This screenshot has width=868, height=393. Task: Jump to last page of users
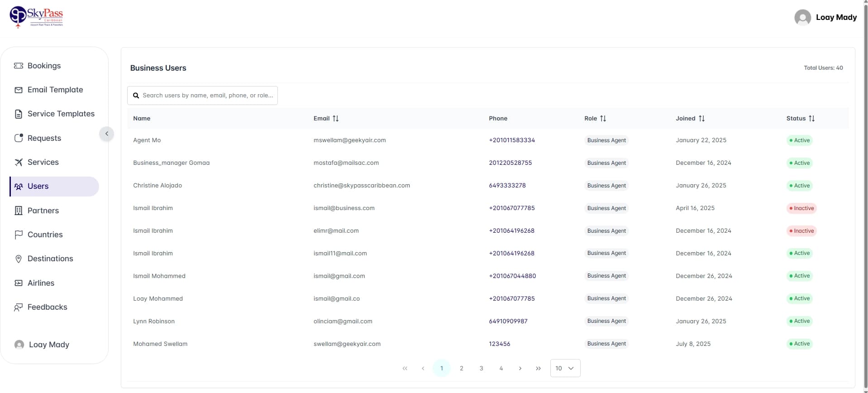click(538, 369)
